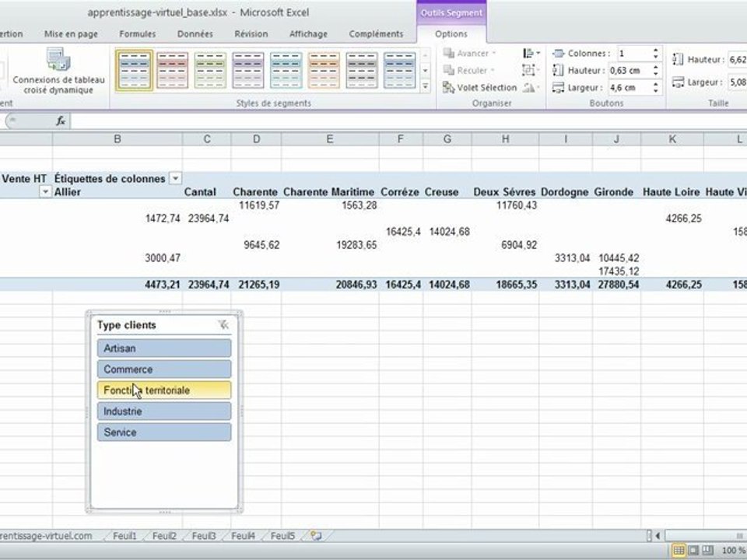Expand the slicer styles gallery
The width and height of the screenshot is (747, 560).
[426, 86]
